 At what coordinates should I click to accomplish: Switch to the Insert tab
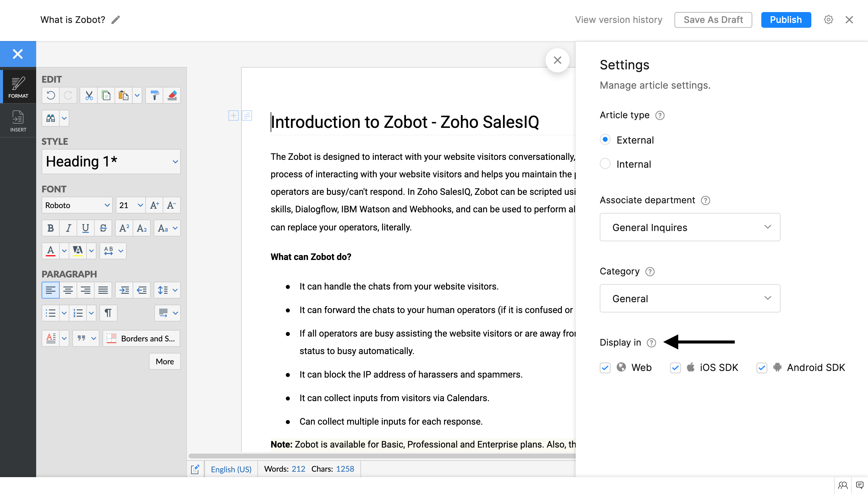(18, 121)
